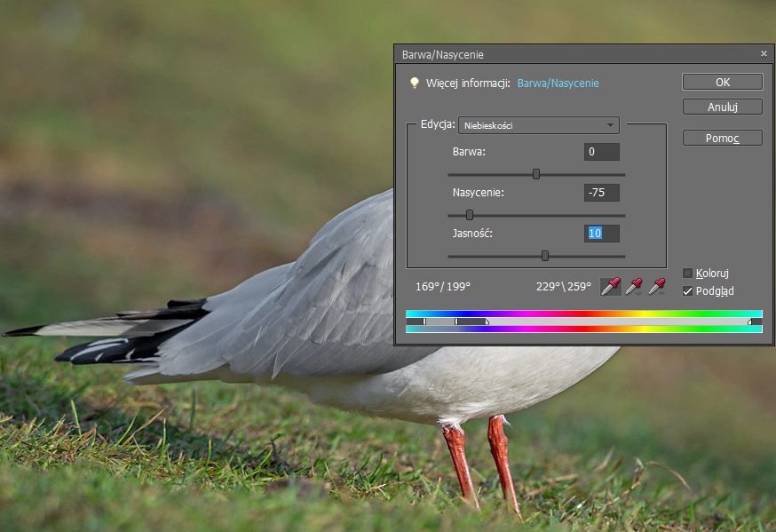Click the Pomoc button
The height and width of the screenshot is (532, 776).
pos(723,138)
